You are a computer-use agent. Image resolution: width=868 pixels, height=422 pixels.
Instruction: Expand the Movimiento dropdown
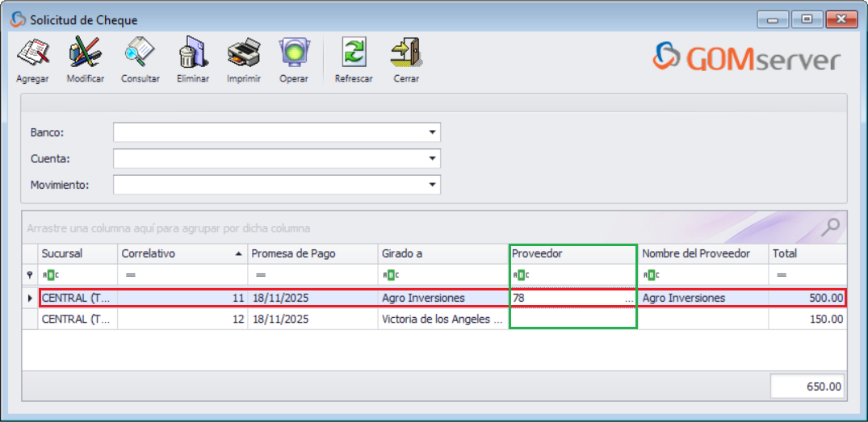[x=432, y=186]
